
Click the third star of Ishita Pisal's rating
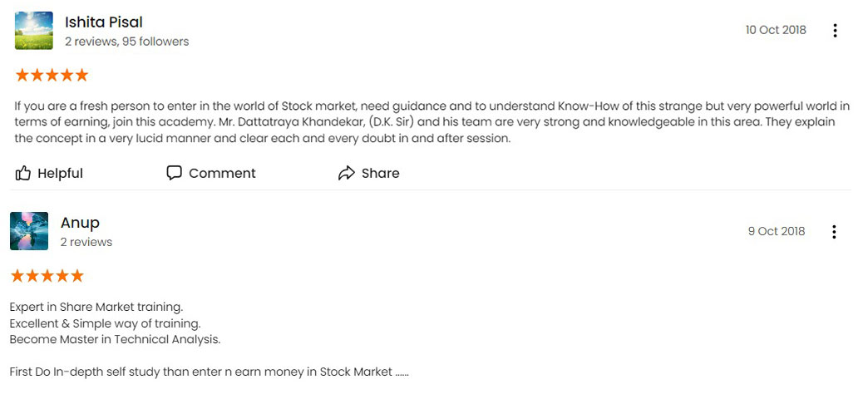[52, 76]
